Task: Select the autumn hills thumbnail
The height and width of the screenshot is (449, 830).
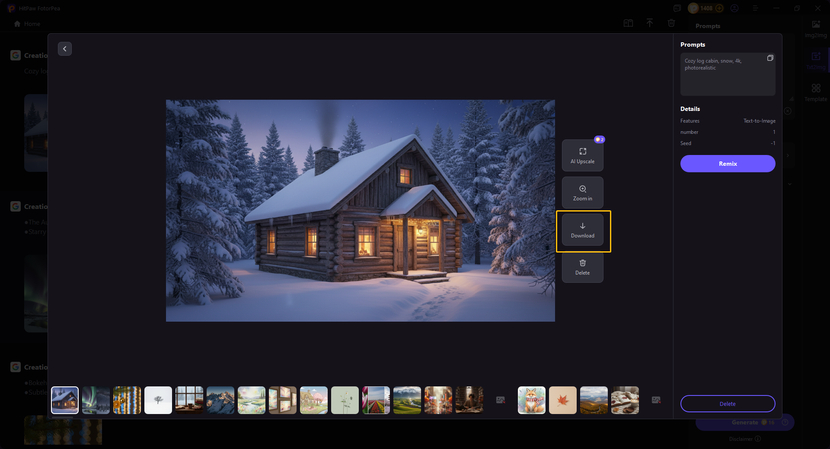Action: [x=594, y=400]
